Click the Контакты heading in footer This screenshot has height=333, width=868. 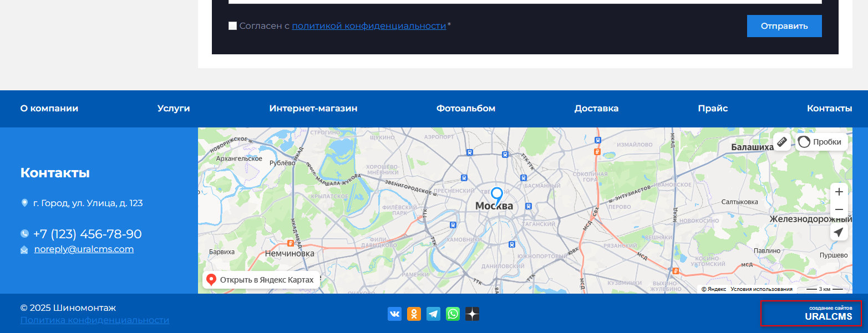(x=55, y=173)
